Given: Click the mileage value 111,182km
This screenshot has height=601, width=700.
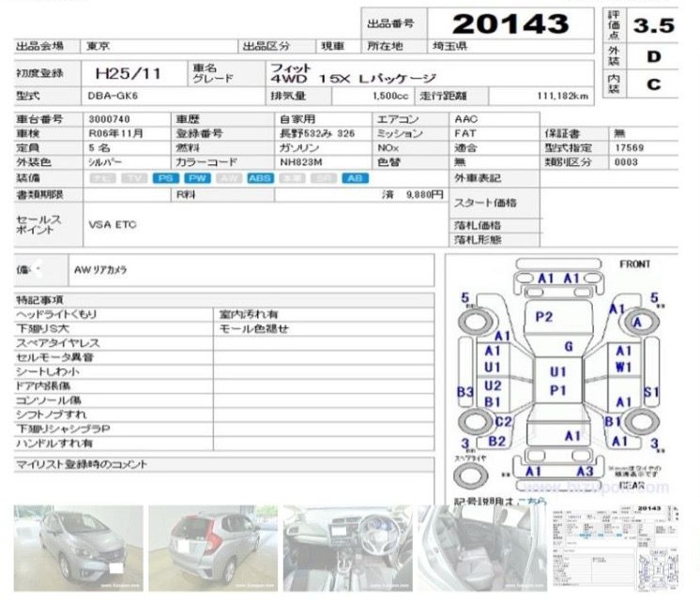Looking at the screenshot, I should pos(562,96).
